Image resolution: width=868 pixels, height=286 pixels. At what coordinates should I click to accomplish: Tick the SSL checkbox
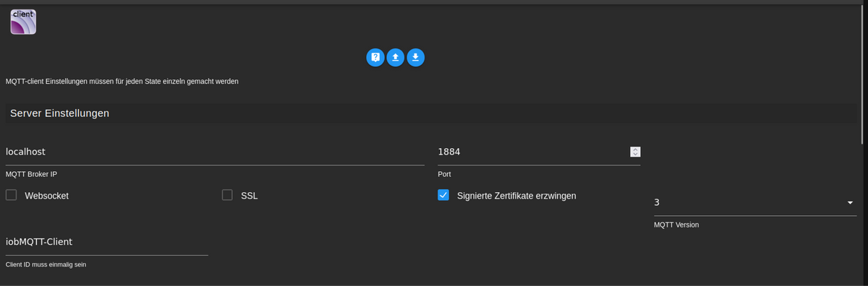[x=227, y=195]
